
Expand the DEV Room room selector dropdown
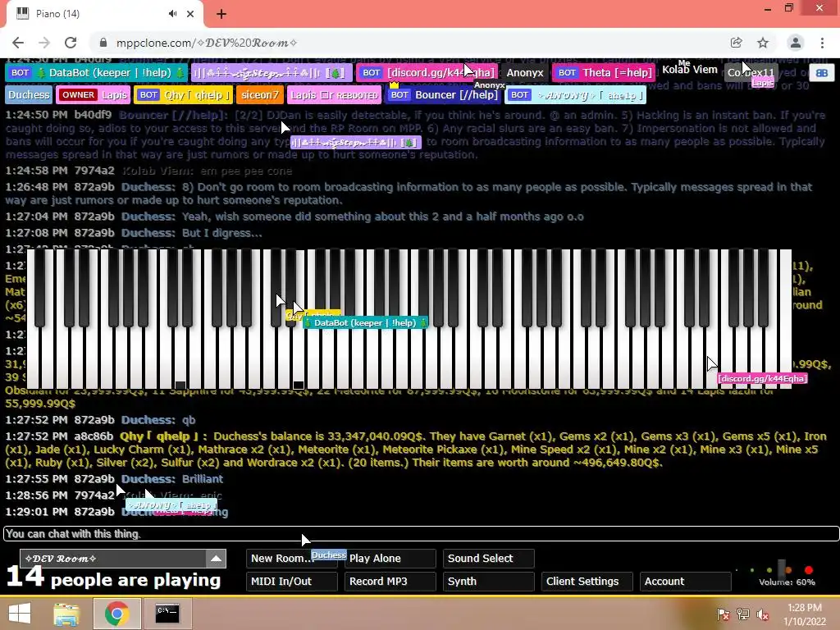click(x=216, y=559)
